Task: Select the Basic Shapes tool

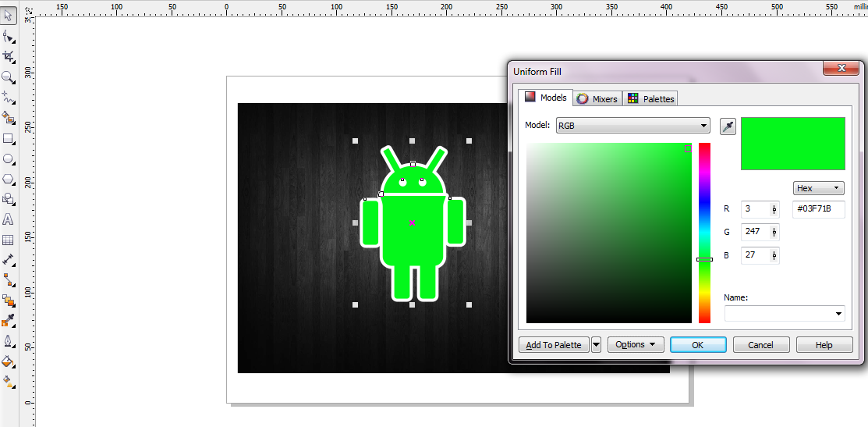Action: (9, 199)
